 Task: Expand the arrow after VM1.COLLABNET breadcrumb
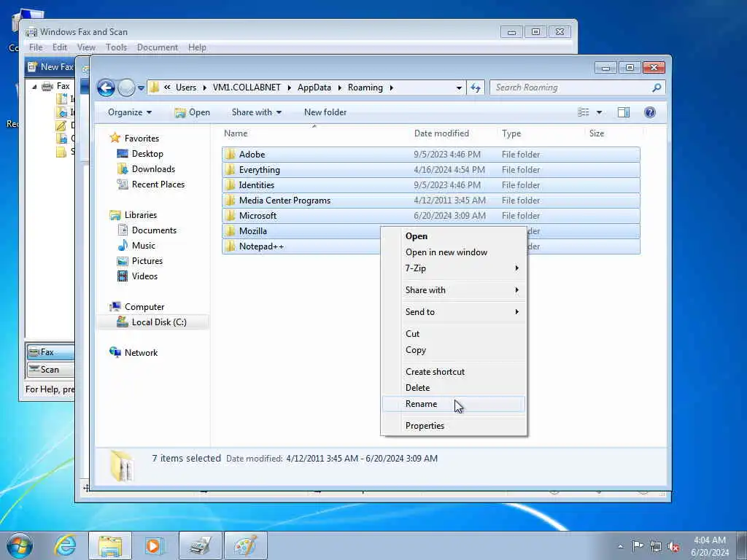(289, 87)
